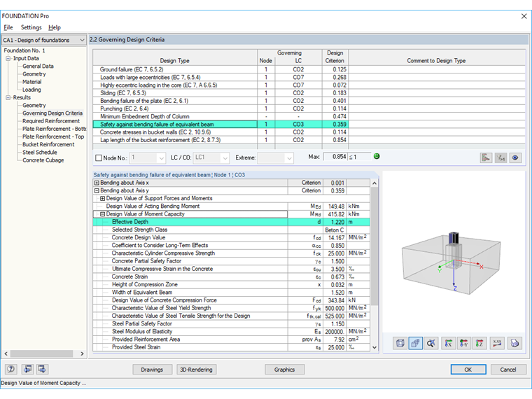Select Minimum Embedment Depth of Column row
The width and height of the screenshot is (532, 399).
point(220,116)
